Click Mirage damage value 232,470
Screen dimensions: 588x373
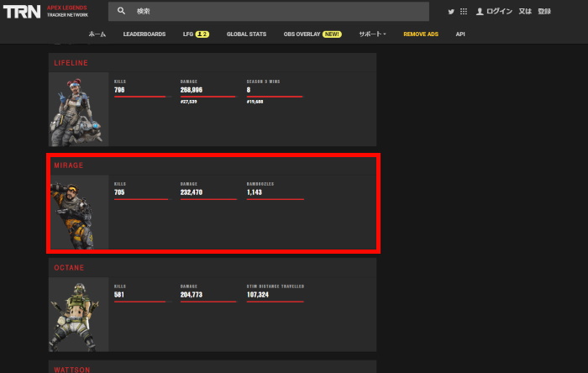[x=192, y=192]
